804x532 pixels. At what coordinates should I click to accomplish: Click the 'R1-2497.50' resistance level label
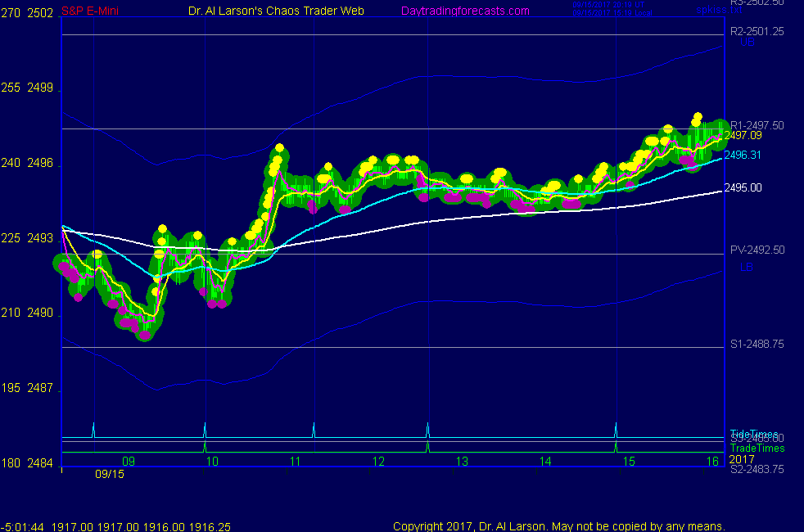[757, 125]
